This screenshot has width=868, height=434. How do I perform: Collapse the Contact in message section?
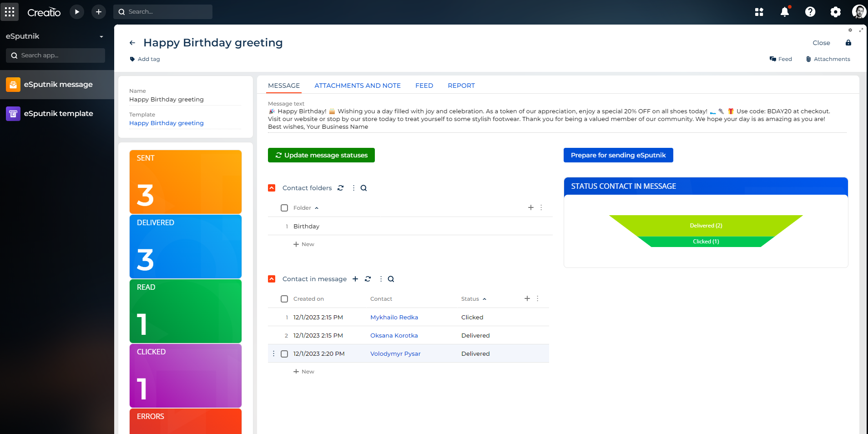(272, 279)
